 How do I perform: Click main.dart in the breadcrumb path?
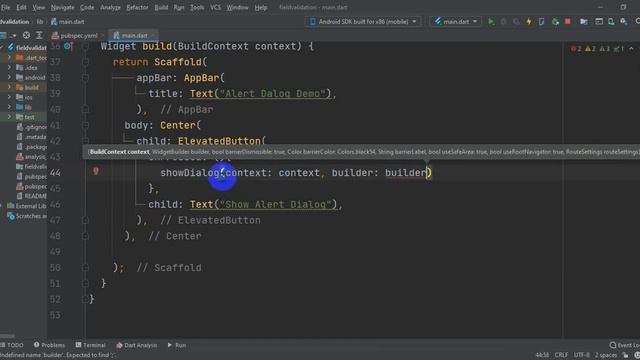tap(68, 22)
